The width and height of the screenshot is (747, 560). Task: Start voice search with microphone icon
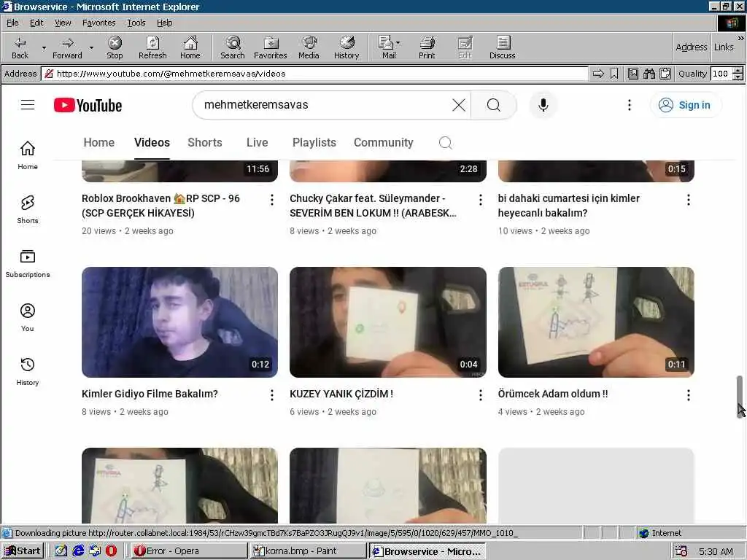coord(543,105)
